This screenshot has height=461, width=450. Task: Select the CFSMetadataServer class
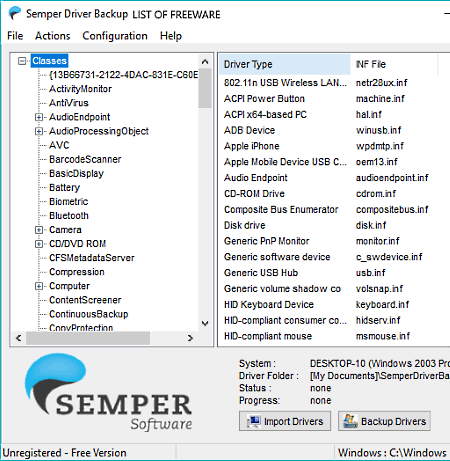[92, 258]
